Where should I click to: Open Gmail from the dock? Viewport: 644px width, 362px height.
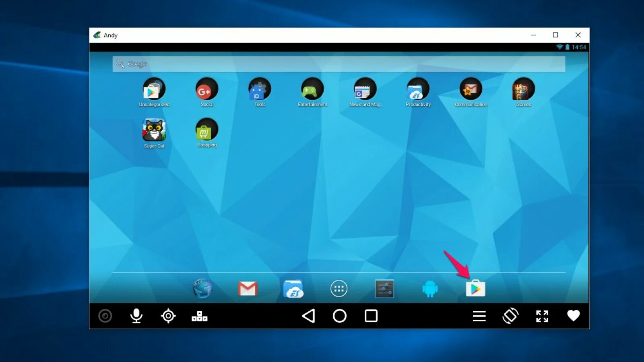248,288
